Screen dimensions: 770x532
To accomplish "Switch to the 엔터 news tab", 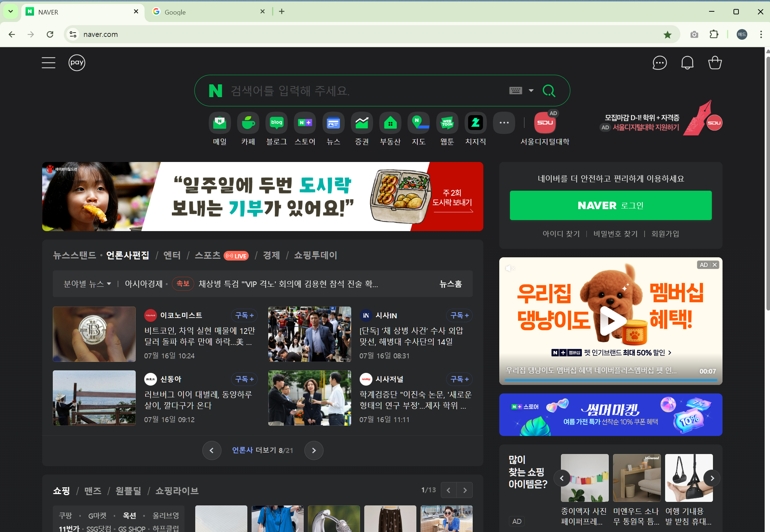I will pyautogui.click(x=172, y=256).
